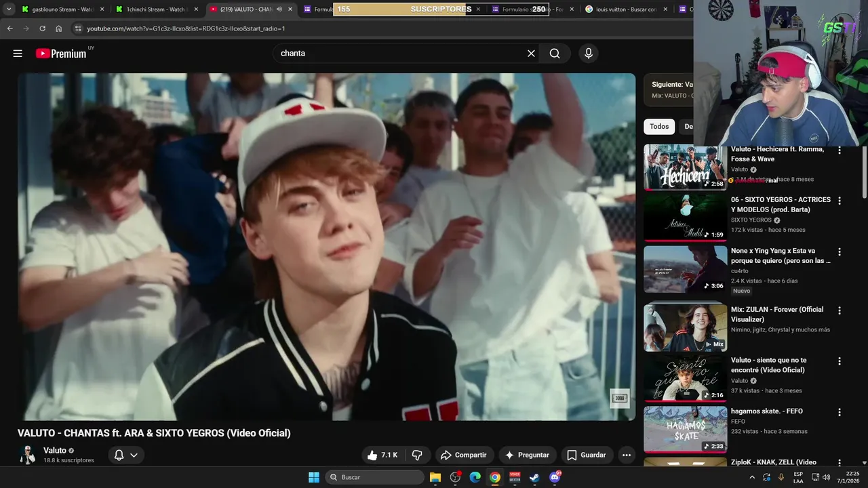Open the video title CHANTAS text
This screenshot has height=488, width=868.
coord(154,433)
